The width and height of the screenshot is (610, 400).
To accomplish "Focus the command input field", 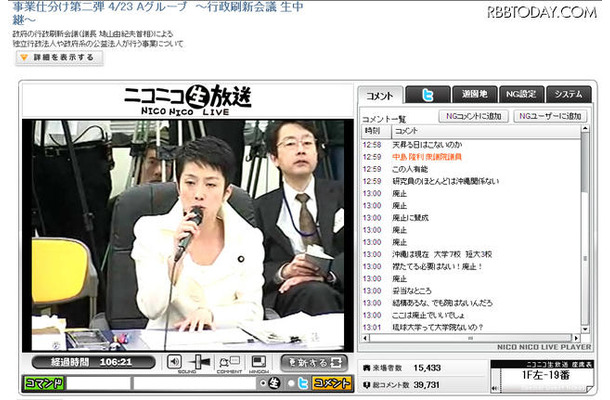I will point(98,383).
